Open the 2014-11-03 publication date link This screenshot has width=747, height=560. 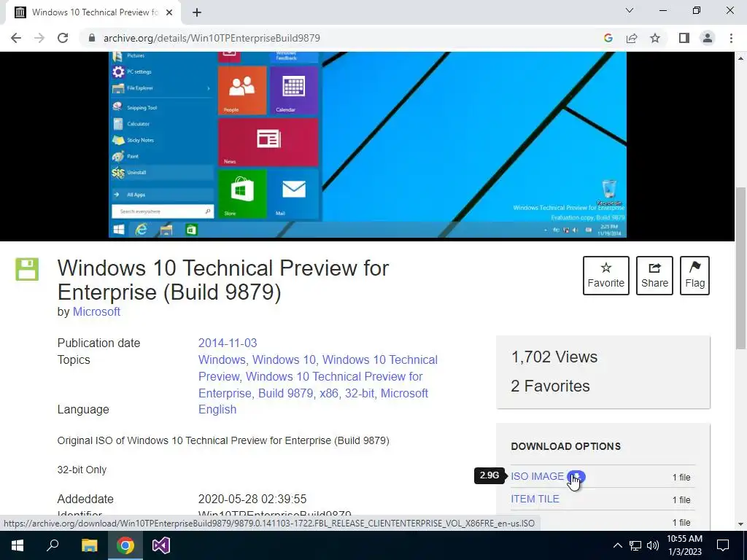tap(228, 343)
